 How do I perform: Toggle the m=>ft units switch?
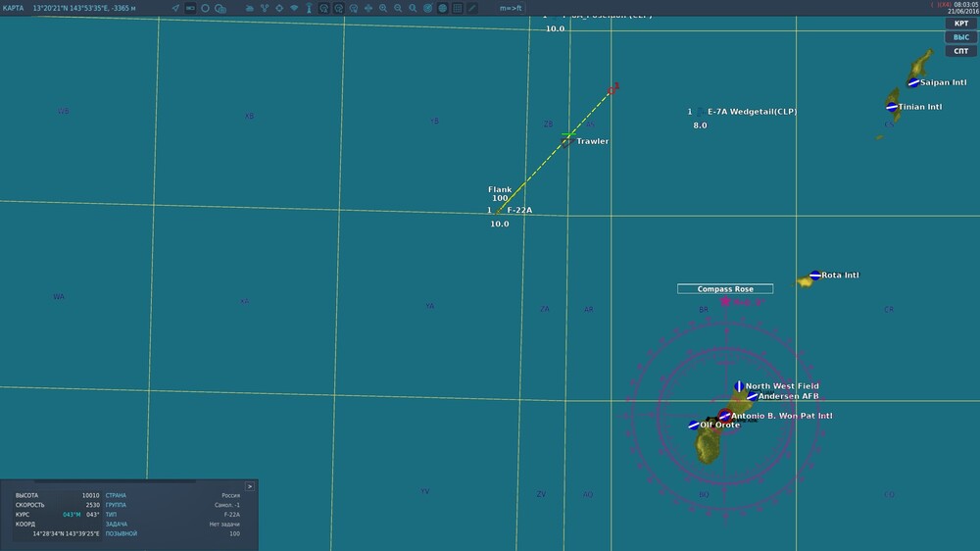pos(511,8)
